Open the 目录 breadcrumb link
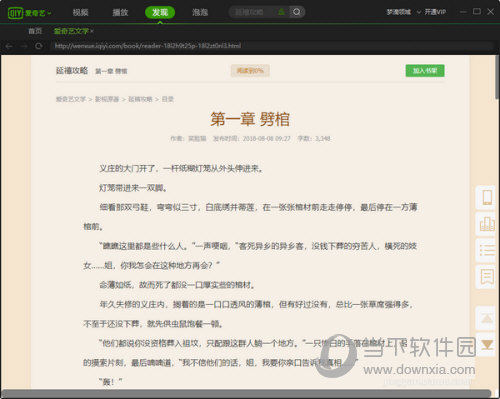This screenshot has height=399, width=500. coord(168,99)
